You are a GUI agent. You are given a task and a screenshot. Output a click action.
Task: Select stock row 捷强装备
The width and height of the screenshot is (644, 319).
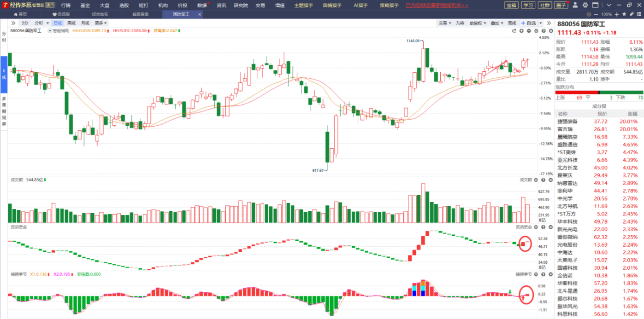(x=600, y=122)
